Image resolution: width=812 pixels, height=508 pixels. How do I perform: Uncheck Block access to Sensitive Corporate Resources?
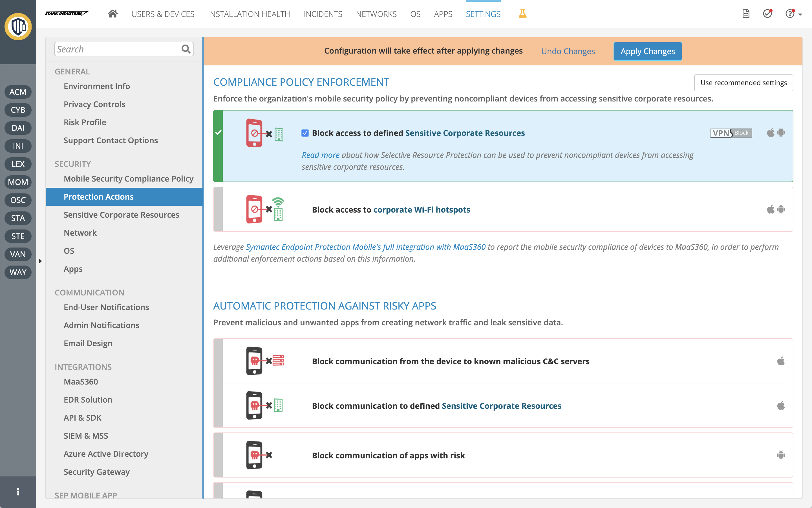(305, 133)
